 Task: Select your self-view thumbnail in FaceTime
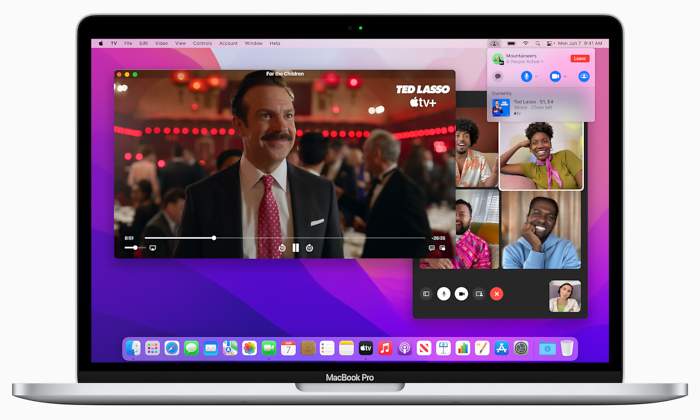tap(565, 296)
